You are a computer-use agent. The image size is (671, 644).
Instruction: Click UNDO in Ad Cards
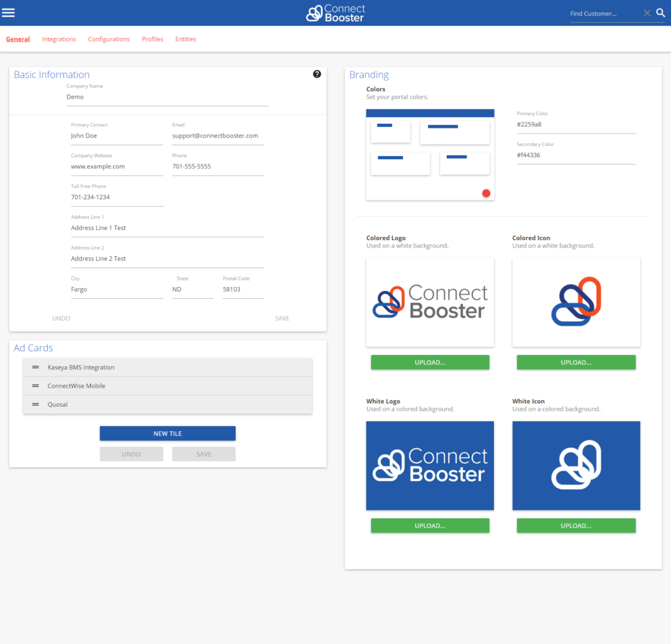click(131, 454)
